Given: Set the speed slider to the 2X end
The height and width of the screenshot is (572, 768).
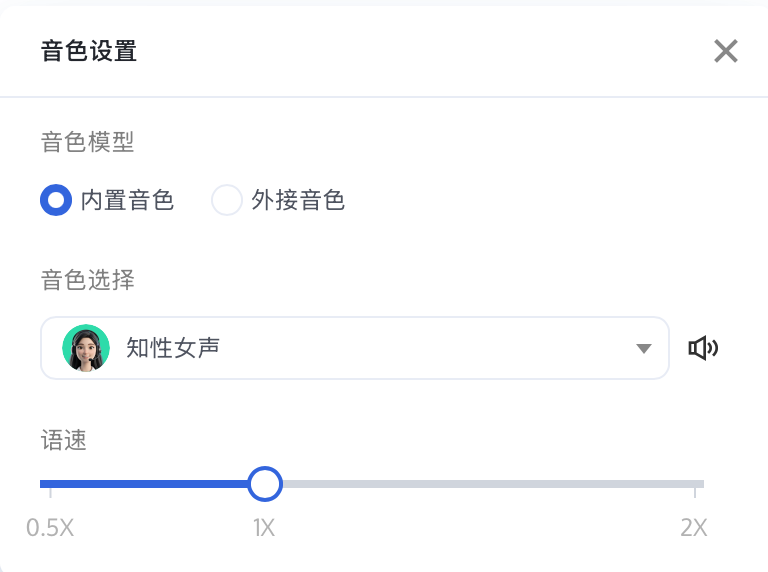Looking at the screenshot, I should [695, 484].
